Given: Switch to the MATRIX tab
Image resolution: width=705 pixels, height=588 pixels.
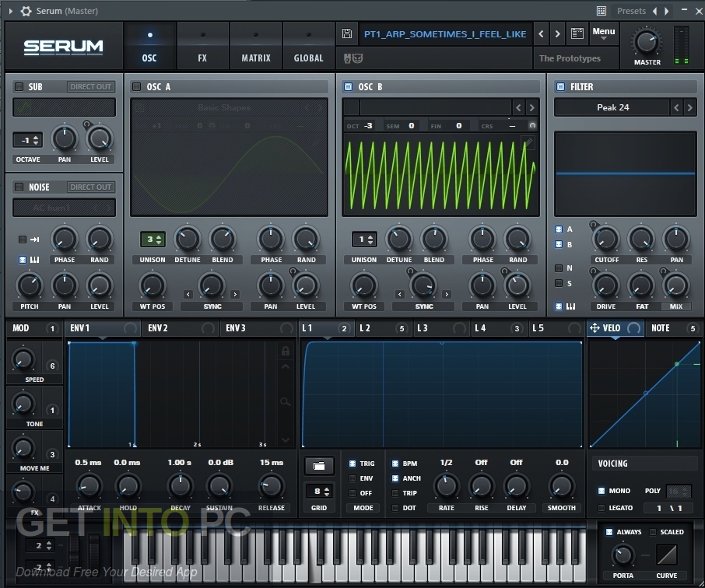Looking at the screenshot, I should 256,47.
